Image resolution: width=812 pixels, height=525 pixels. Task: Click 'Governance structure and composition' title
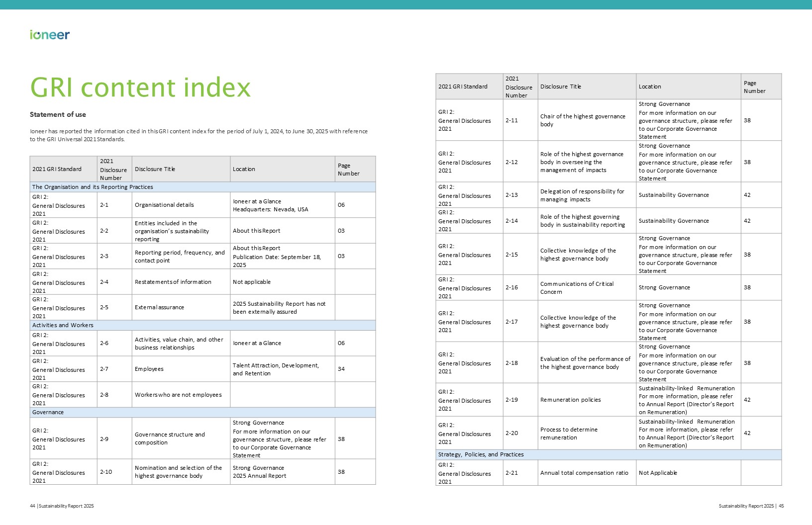click(170, 438)
